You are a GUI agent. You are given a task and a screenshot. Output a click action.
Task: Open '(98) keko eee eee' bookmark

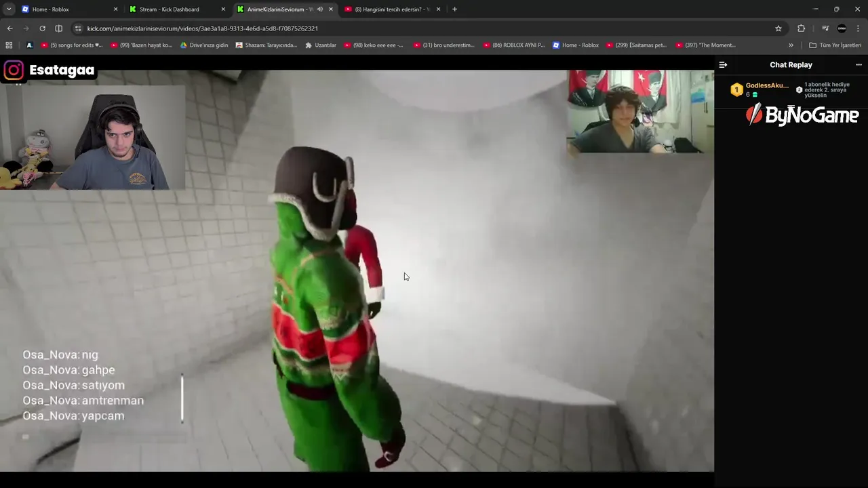tap(374, 45)
